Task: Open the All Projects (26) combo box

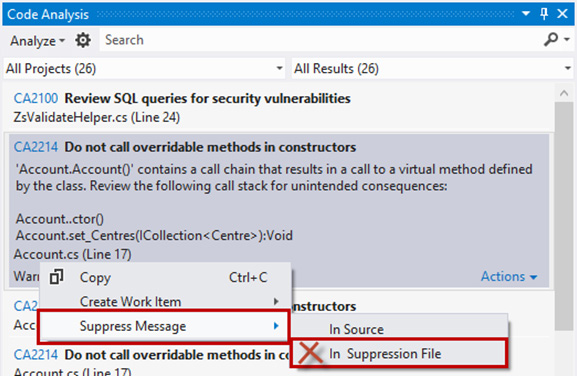Action: tap(144, 68)
